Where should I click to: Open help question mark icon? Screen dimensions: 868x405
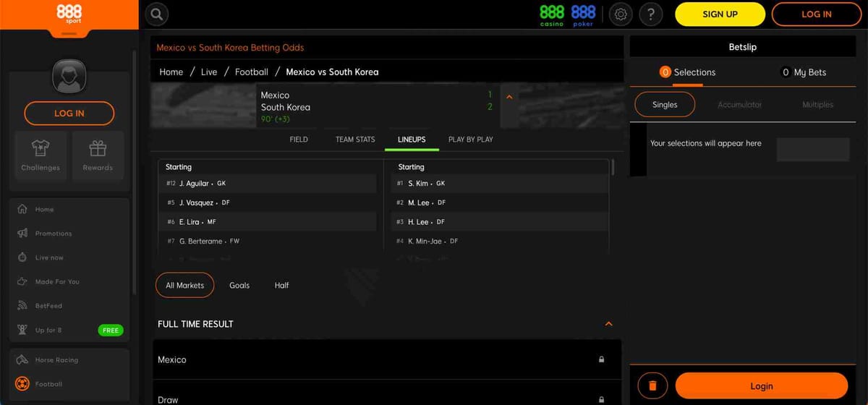coord(651,14)
